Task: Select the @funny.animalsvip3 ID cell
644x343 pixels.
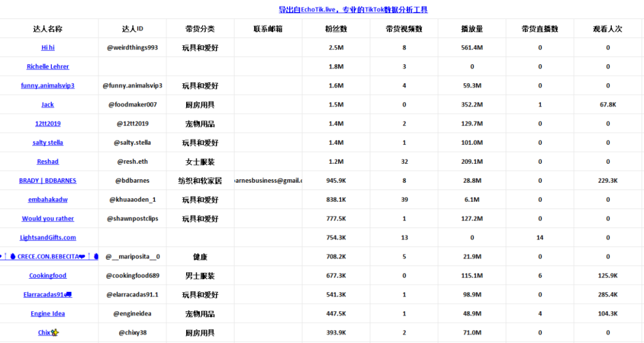Action: (x=132, y=85)
